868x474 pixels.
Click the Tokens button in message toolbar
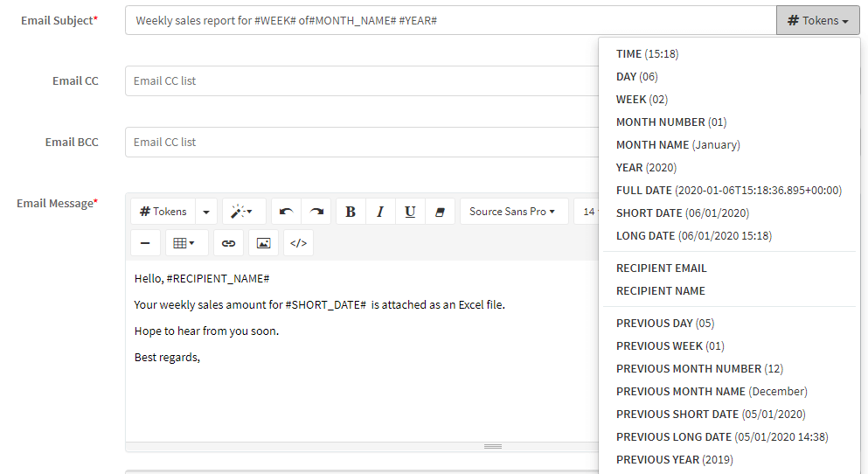pyautogui.click(x=163, y=212)
